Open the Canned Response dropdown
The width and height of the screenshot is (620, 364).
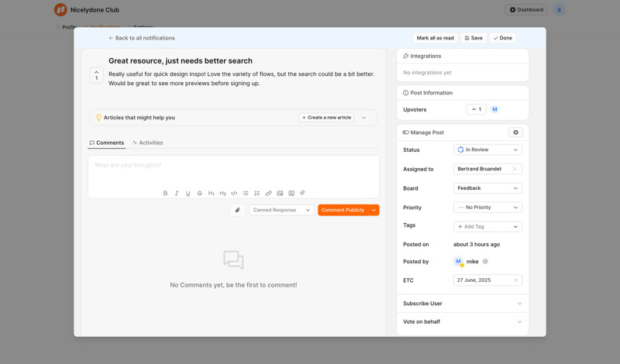pos(281,210)
